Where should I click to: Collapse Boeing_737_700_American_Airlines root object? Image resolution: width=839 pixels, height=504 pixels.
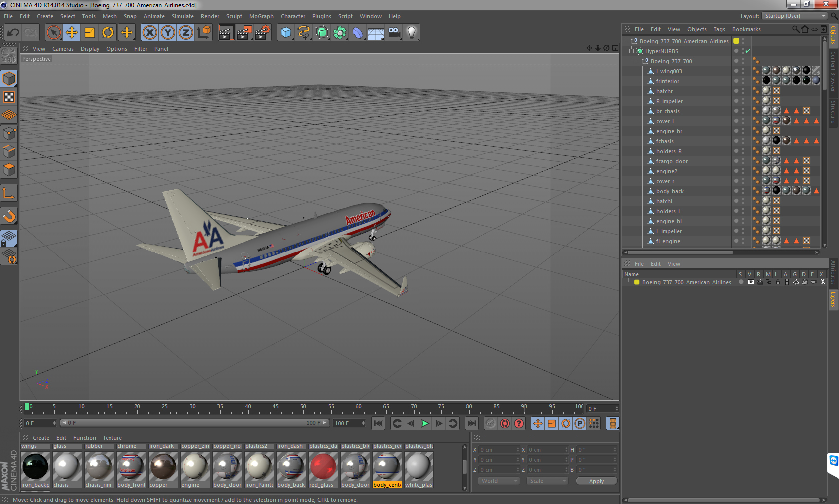[x=626, y=41]
